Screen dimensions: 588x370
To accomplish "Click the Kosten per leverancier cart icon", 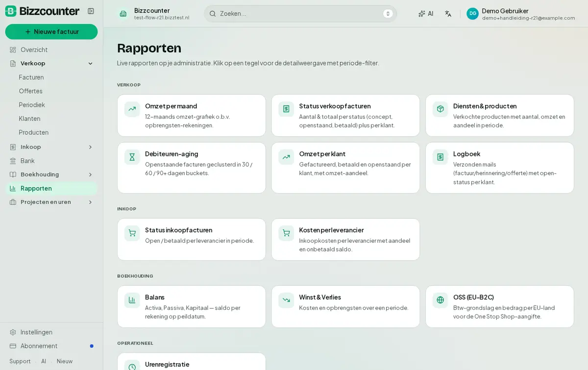I will tap(286, 233).
